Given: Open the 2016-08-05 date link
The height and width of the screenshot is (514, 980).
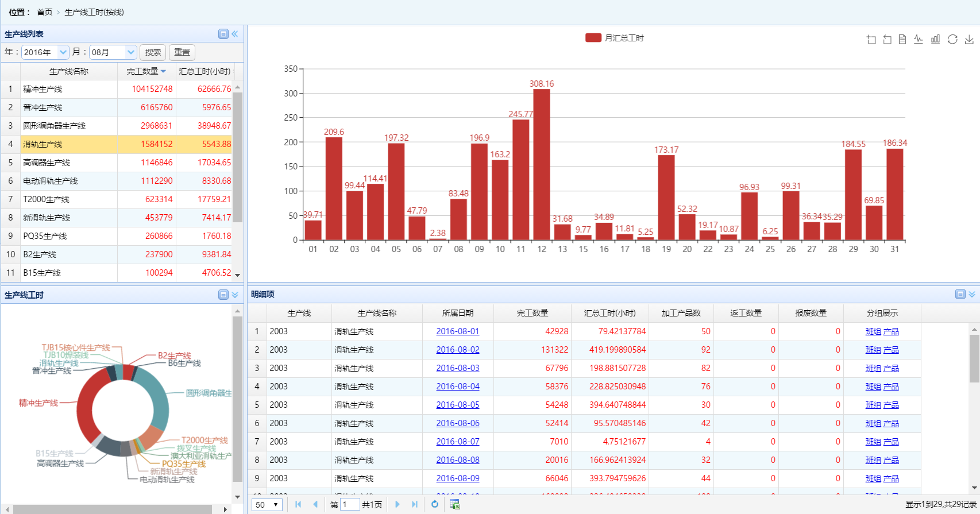Looking at the screenshot, I should pos(457,405).
